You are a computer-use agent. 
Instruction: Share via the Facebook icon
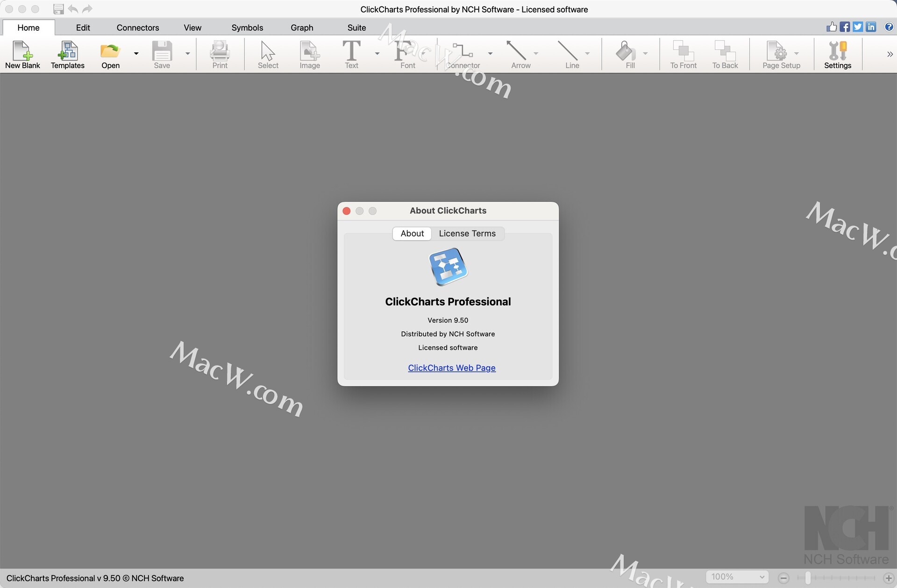pyautogui.click(x=845, y=27)
